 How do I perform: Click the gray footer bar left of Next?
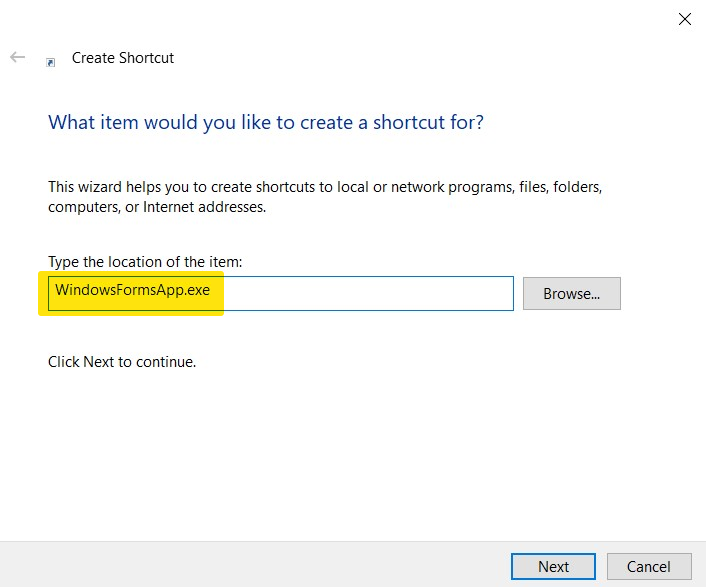254,564
